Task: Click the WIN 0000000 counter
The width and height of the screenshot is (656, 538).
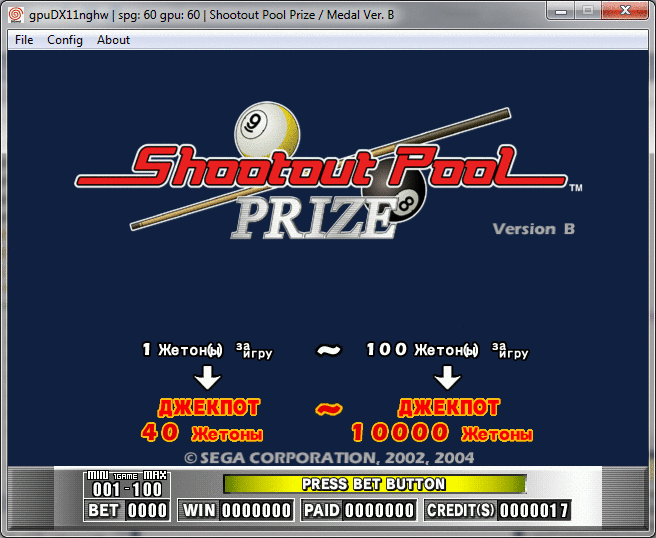Action: click(x=236, y=510)
